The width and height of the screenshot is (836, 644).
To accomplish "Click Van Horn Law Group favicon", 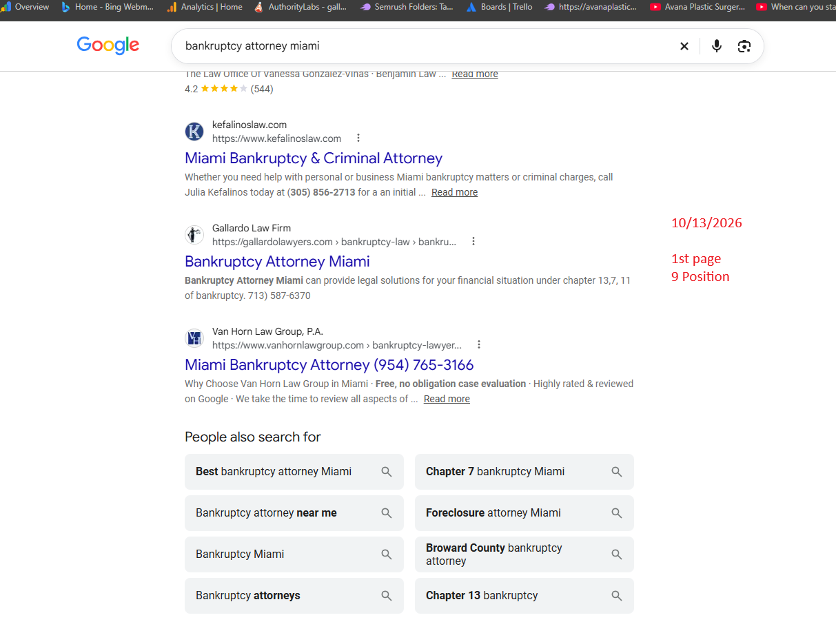I will pos(194,338).
